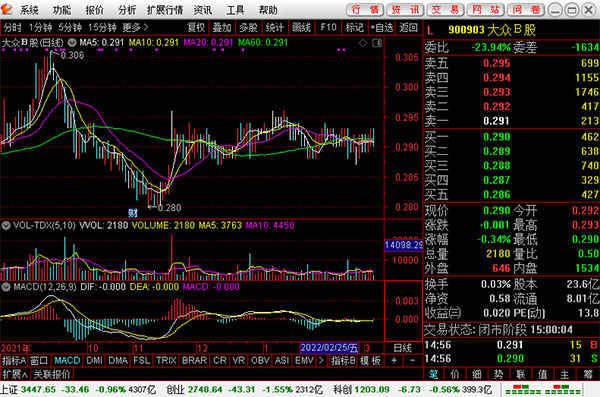
Task: Select the 笔 tab in bottom panel
Action: [x=434, y=374]
